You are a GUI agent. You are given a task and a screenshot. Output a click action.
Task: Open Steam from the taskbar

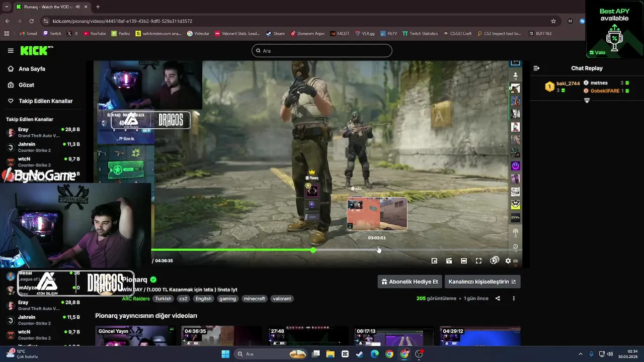(x=359, y=354)
